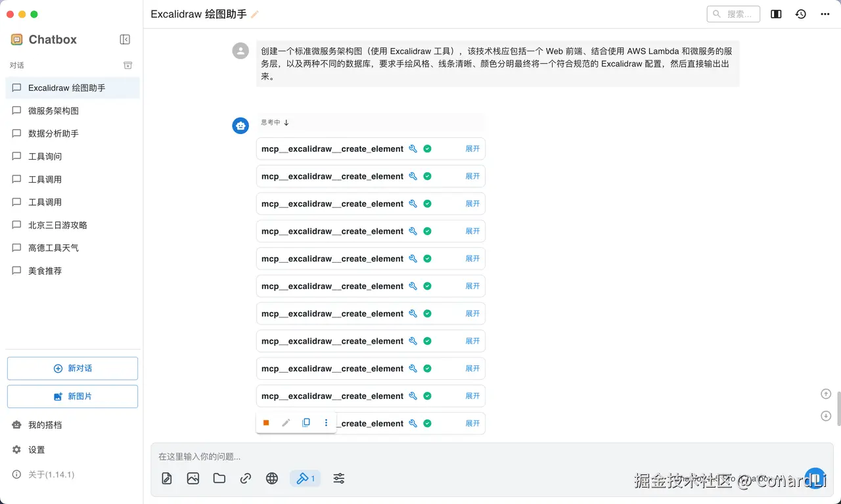Open 关于(1.14.1) about page
Image resolution: width=841 pixels, height=504 pixels.
point(72,474)
